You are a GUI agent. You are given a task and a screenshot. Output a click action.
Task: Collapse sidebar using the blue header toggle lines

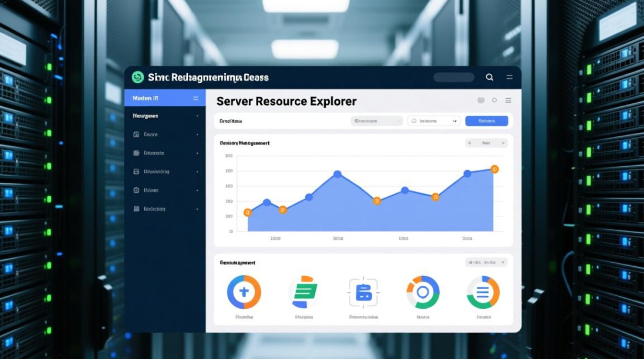195,98
